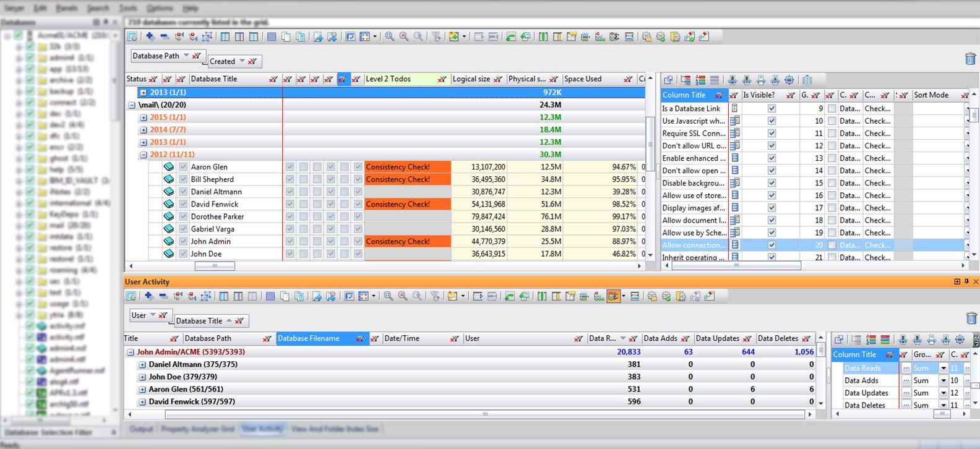The height and width of the screenshot is (449, 980).
Task: Click the User grouping button in User Activity
Action: click(x=150, y=315)
